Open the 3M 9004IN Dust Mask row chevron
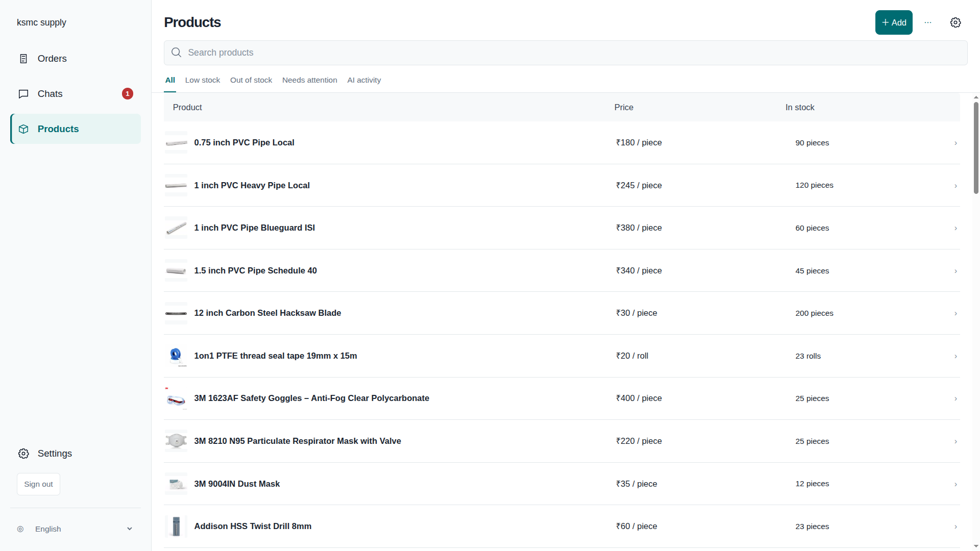 (x=955, y=484)
